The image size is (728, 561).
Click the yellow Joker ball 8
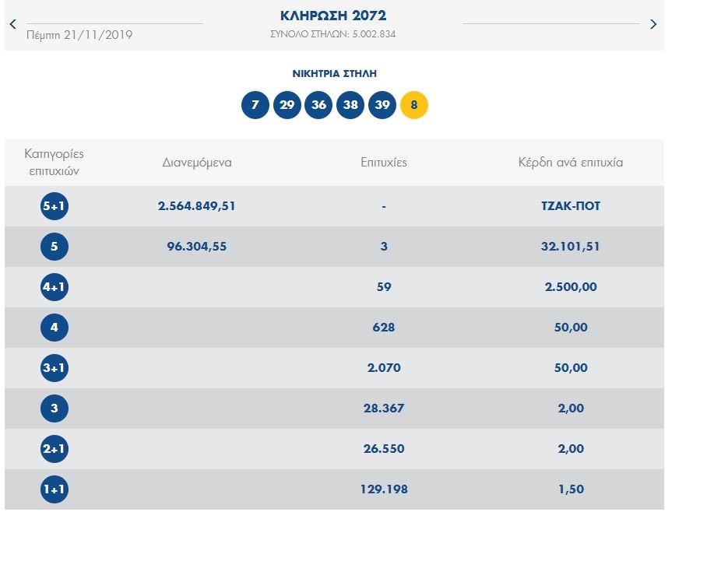413,105
